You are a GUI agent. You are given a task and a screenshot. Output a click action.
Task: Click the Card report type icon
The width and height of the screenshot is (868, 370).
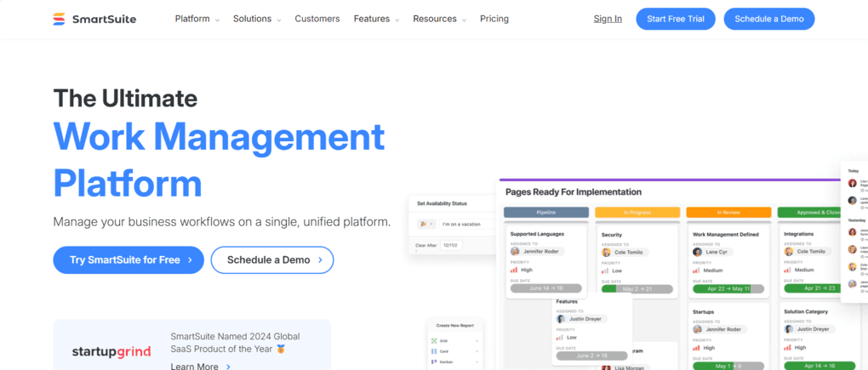[x=433, y=351]
